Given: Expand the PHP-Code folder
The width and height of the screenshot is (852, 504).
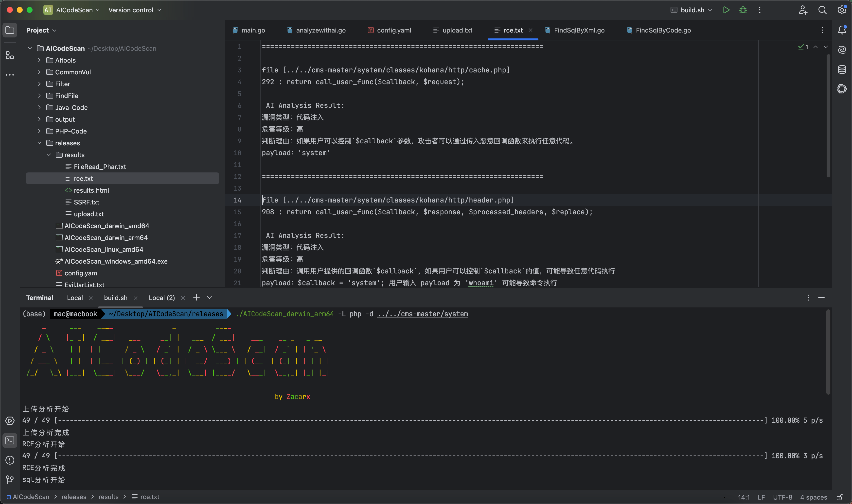Looking at the screenshot, I should pyautogui.click(x=39, y=131).
